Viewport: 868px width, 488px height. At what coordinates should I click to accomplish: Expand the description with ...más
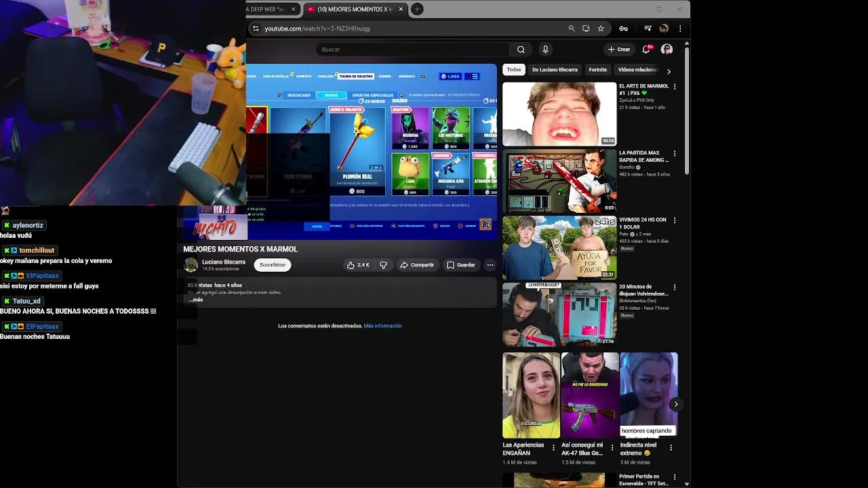[196, 300]
